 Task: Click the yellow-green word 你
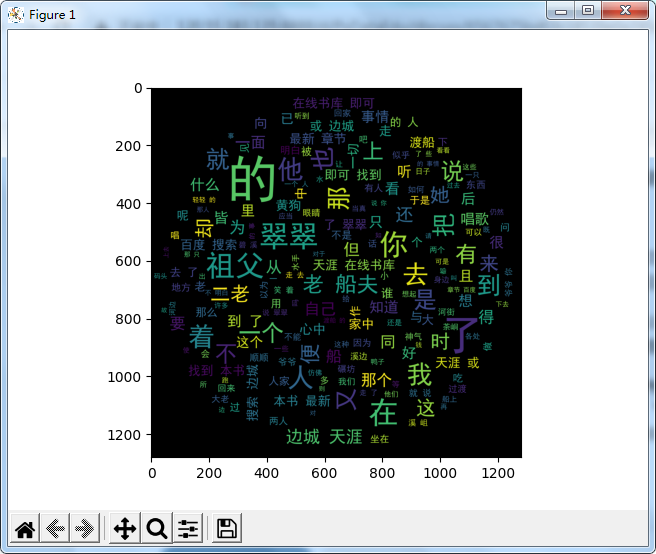[x=394, y=244]
